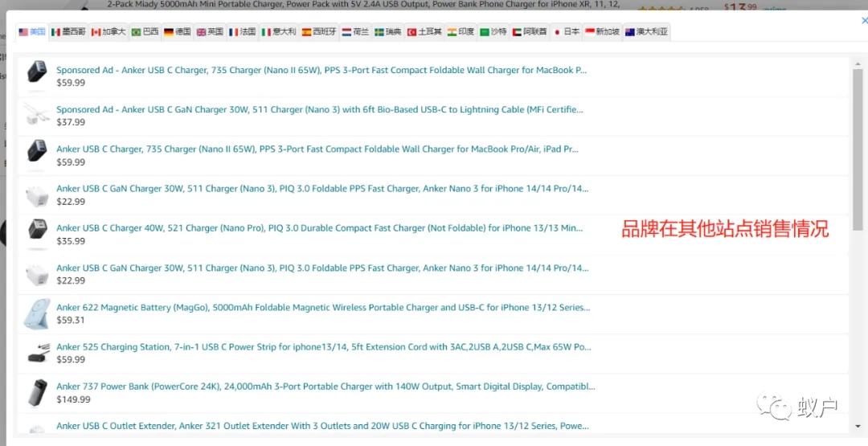Click thumbnail of Sponsored Anker 511 cable charger
This screenshot has width=868, height=446.
click(x=37, y=115)
